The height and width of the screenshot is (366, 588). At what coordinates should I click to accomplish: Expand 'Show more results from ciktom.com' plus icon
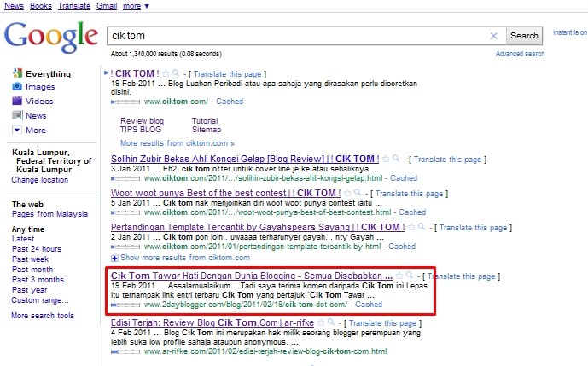[114, 258]
